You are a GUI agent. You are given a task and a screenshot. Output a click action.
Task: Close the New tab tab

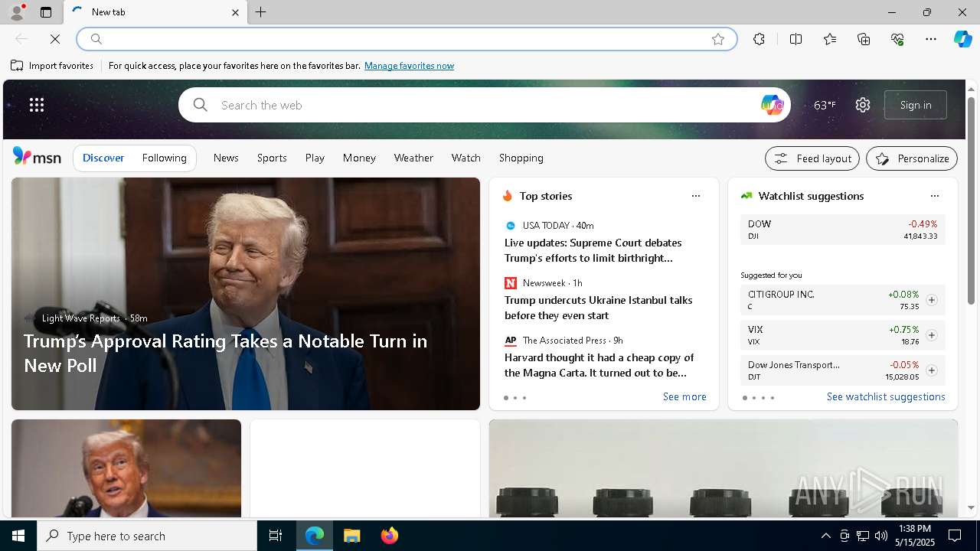[x=235, y=12]
